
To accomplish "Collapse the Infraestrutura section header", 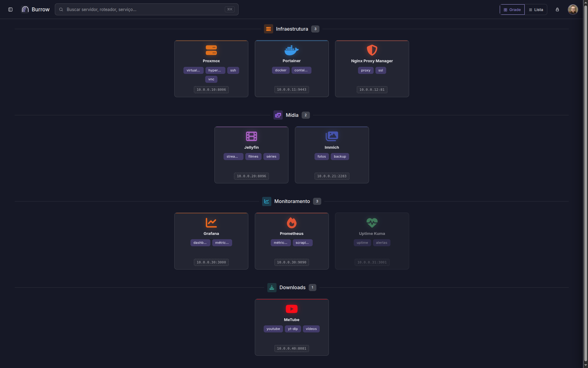I will pyautogui.click(x=292, y=29).
